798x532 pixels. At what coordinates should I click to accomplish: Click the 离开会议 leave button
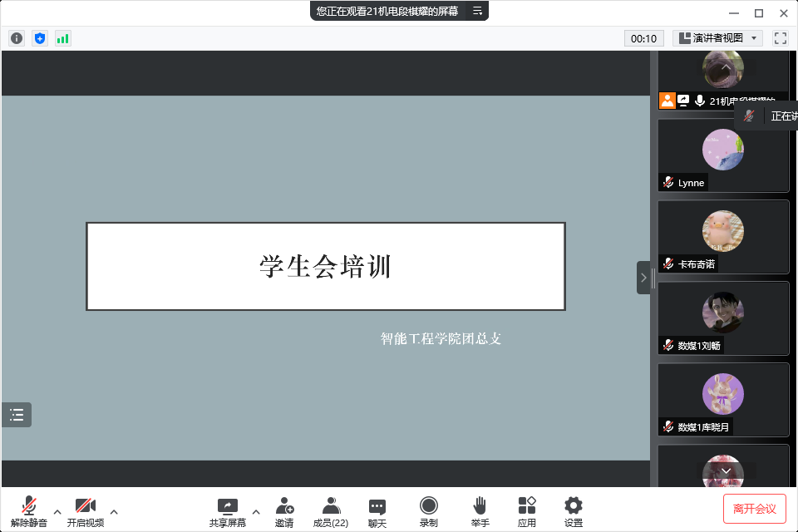[754, 509]
